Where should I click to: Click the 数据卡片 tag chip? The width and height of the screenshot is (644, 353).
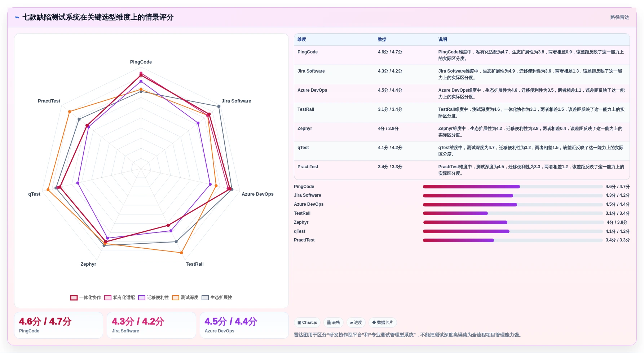click(x=383, y=322)
